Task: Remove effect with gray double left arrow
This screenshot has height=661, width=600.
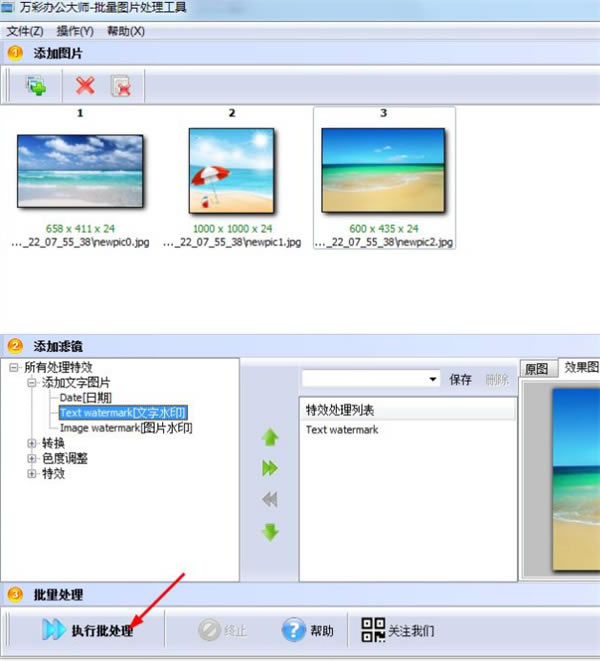Action: click(x=270, y=500)
